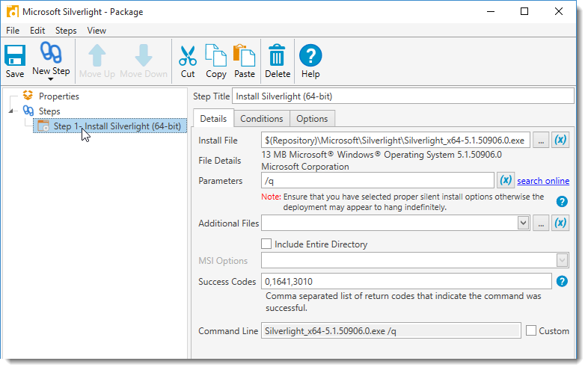The height and width of the screenshot is (370, 588).
Task: Click the help icon beside Success Codes
Action: tap(562, 281)
